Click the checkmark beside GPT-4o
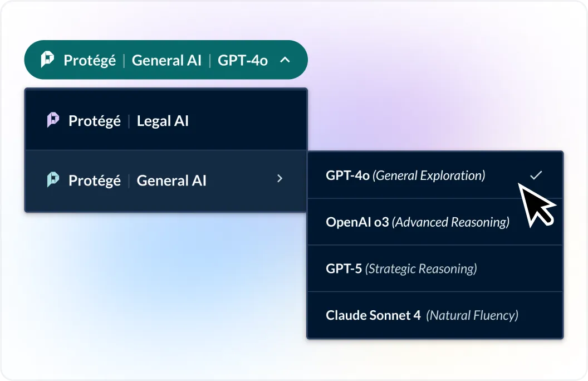Screen dimensions: 588x381 pos(536,175)
